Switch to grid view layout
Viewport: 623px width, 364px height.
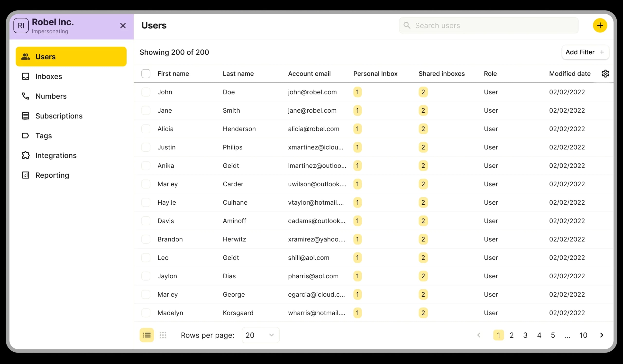click(x=163, y=335)
